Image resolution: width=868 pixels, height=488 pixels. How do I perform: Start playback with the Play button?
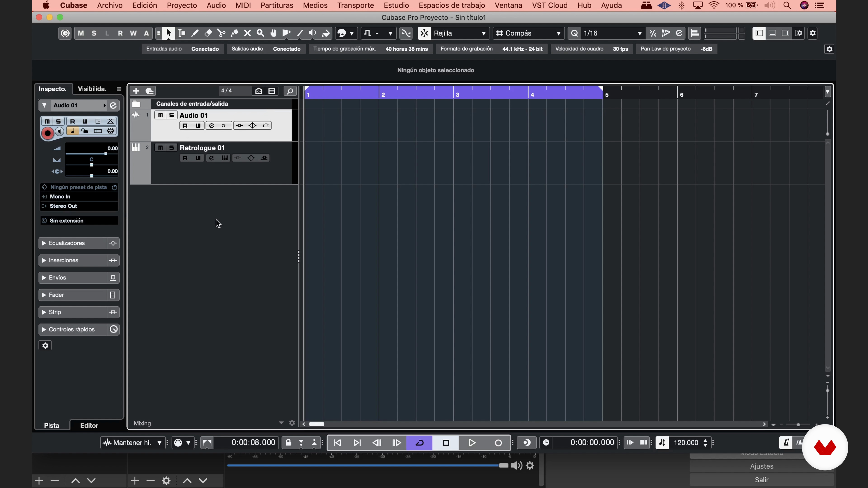pyautogui.click(x=472, y=443)
